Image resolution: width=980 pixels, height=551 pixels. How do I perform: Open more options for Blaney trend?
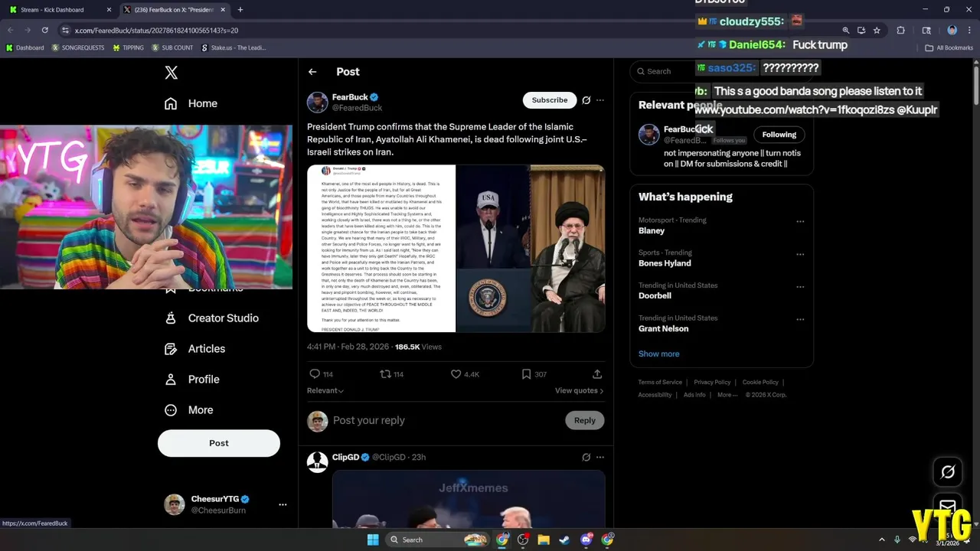tap(800, 222)
